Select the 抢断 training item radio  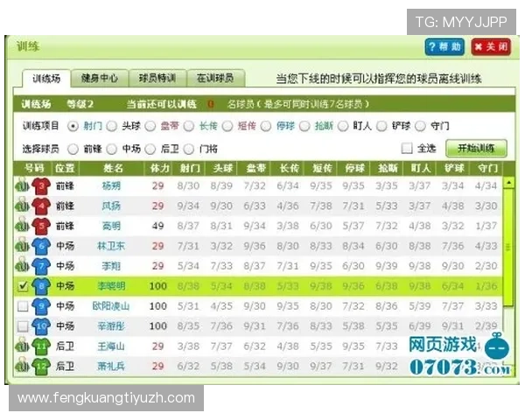click(x=304, y=126)
